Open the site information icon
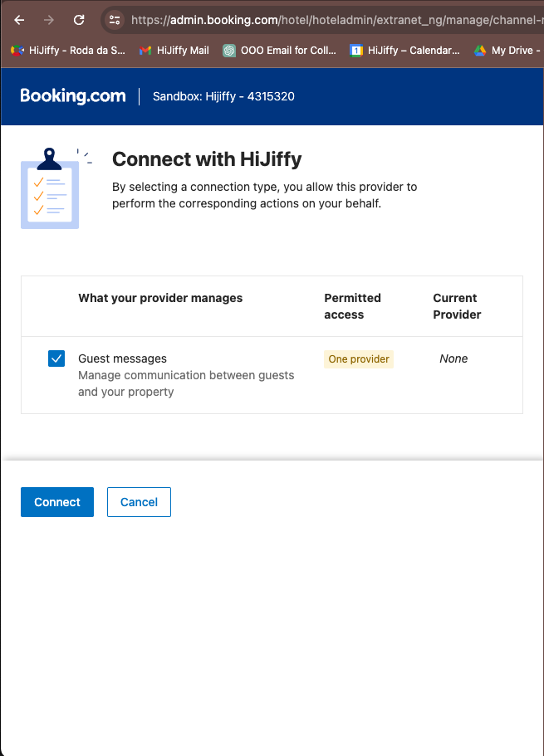 click(115, 20)
